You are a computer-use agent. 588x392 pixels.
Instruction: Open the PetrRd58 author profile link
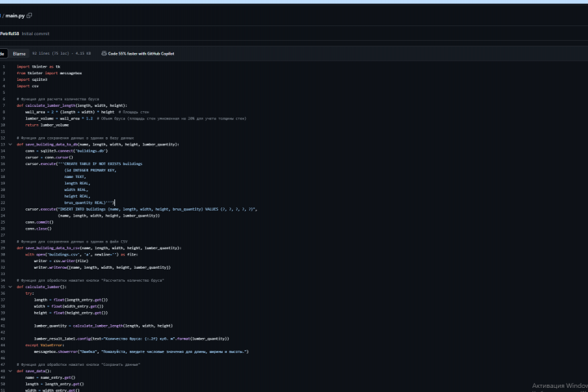pyautogui.click(x=9, y=33)
